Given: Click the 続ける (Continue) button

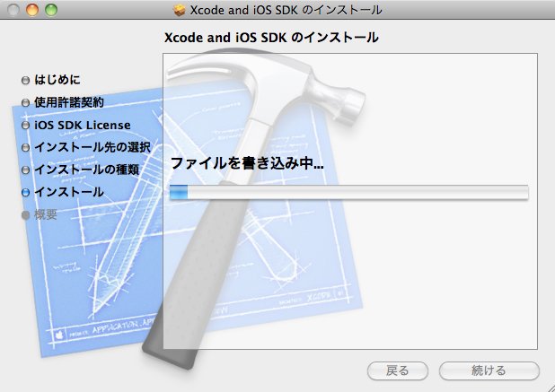Looking at the screenshot, I should 489,370.
